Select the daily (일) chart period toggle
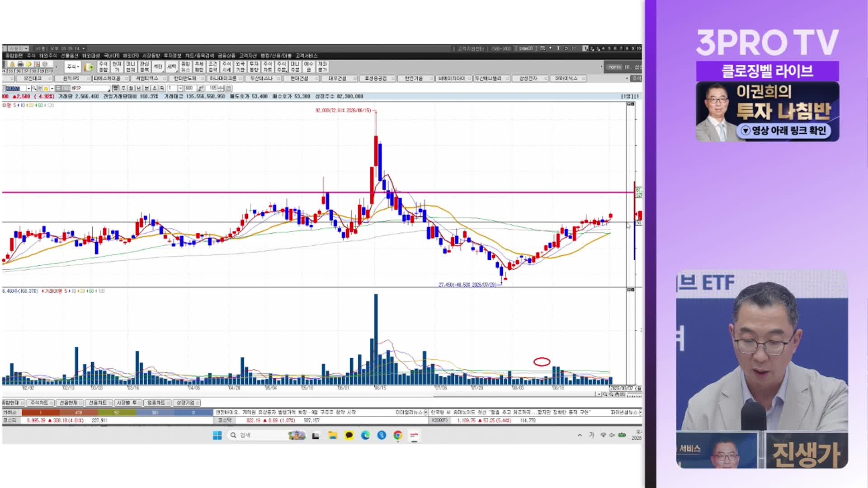The width and height of the screenshot is (868, 488). [115, 89]
